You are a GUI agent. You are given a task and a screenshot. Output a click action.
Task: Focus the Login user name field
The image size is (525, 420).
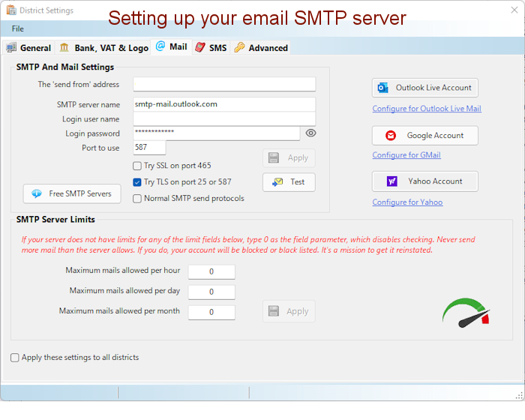point(224,119)
